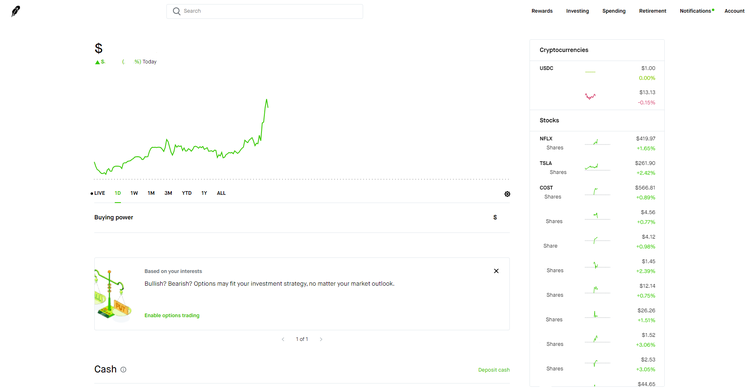Dismiss the options trading card

tap(496, 271)
